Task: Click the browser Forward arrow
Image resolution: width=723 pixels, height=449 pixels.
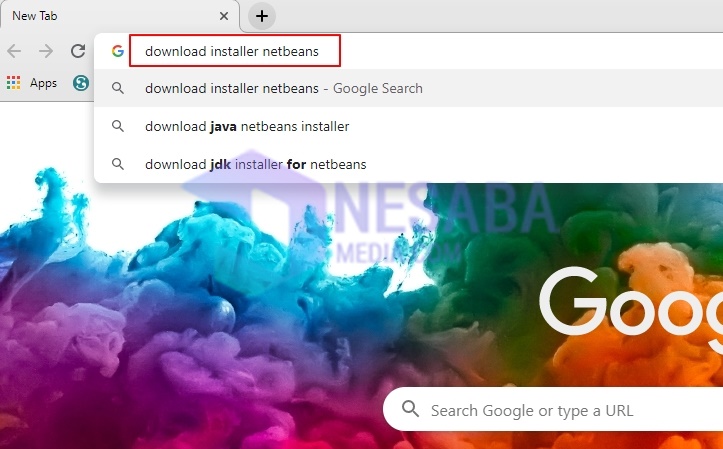Action: tap(46, 51)
